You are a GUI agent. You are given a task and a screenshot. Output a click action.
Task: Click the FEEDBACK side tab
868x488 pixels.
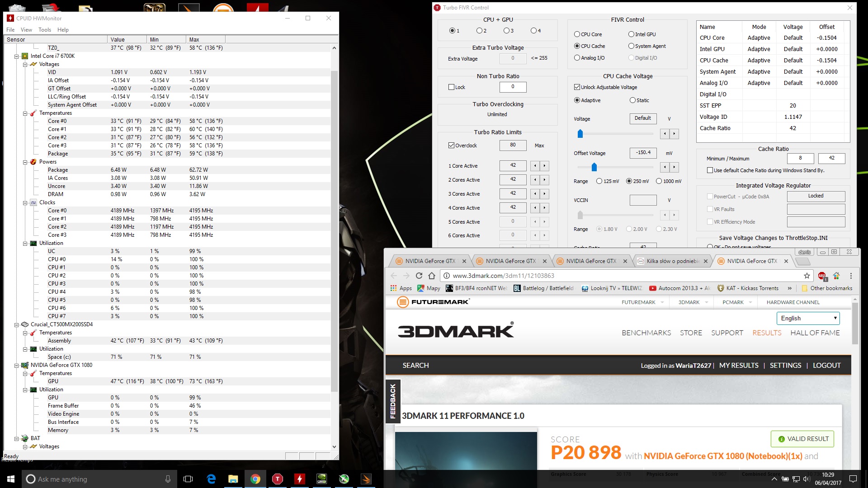pos(392,401)
